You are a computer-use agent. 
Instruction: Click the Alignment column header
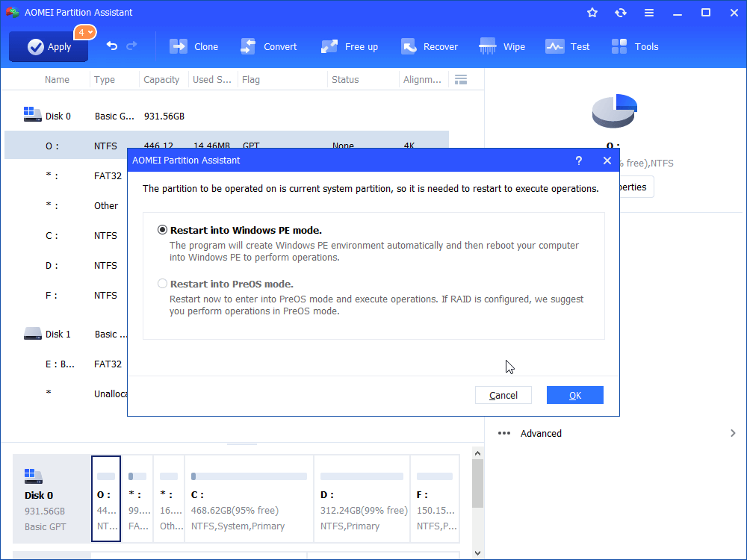pyautogui.click(x=422, y=80)
